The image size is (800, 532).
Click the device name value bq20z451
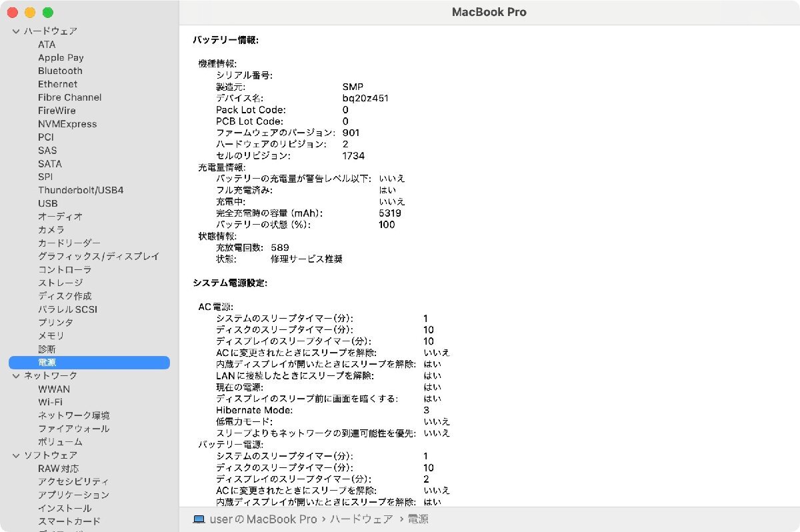click(x=365, y=99)
